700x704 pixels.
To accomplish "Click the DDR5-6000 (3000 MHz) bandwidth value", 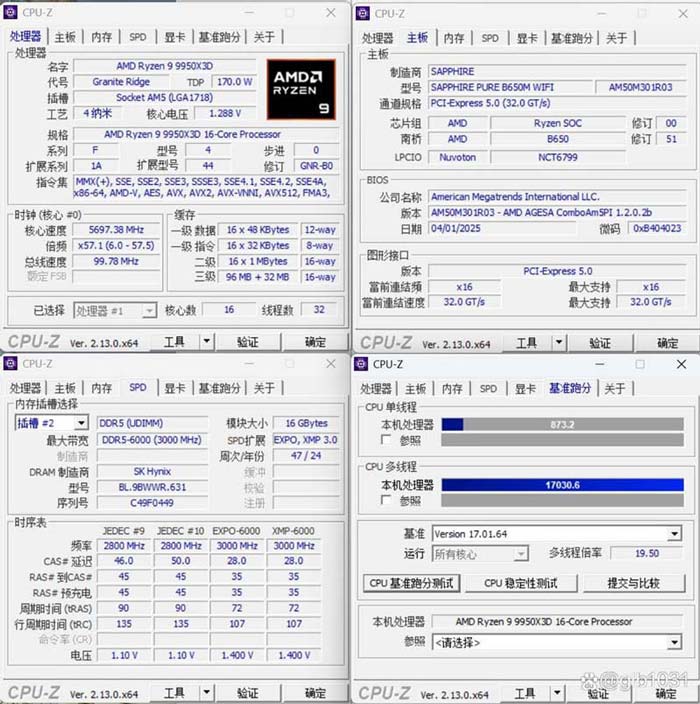I will click(x=152, y=440).
